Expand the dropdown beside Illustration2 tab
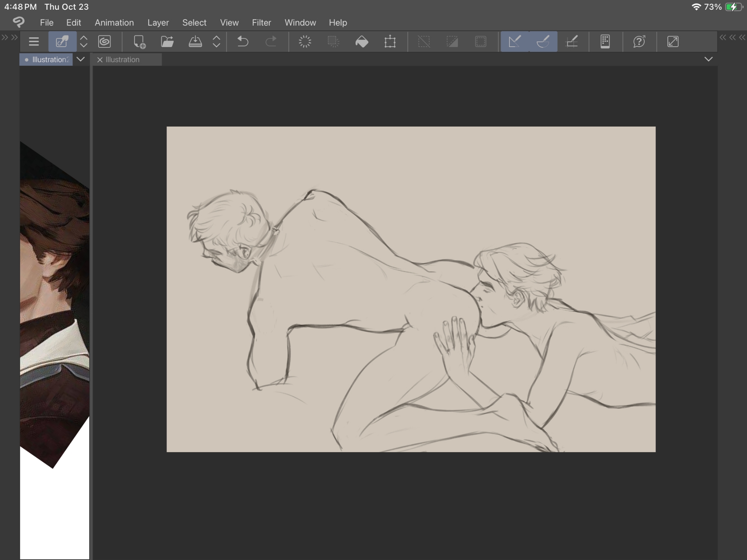Viewport: 747px width, 560px height. tap(80, 59)
